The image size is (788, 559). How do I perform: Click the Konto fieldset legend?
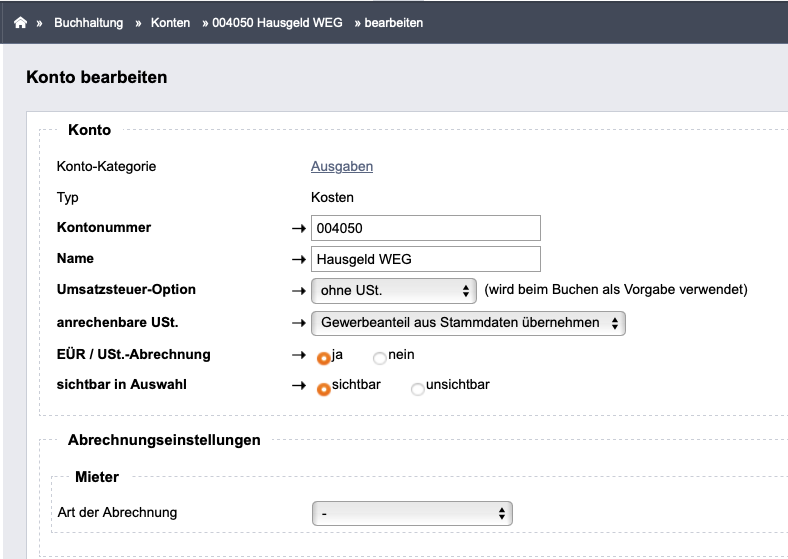pos(89,130)
